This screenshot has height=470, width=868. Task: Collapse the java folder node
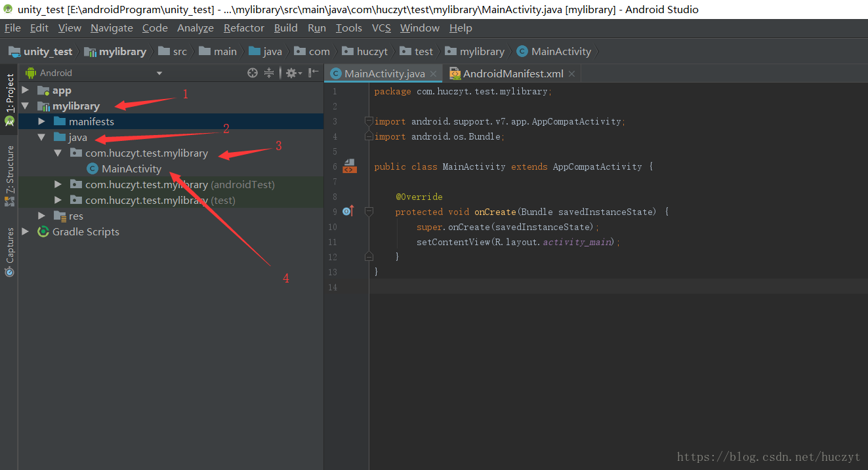click(42, 138)
